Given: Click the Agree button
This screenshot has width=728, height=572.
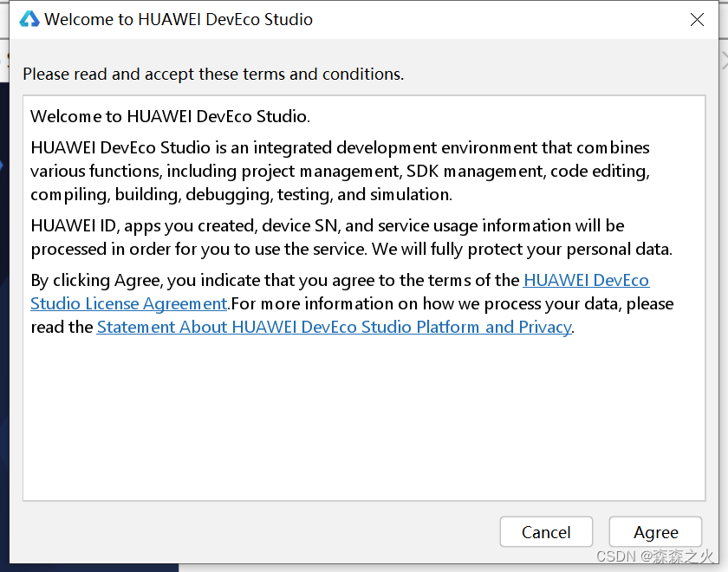Looking at the screenshot, I should (x=655, y=532).
